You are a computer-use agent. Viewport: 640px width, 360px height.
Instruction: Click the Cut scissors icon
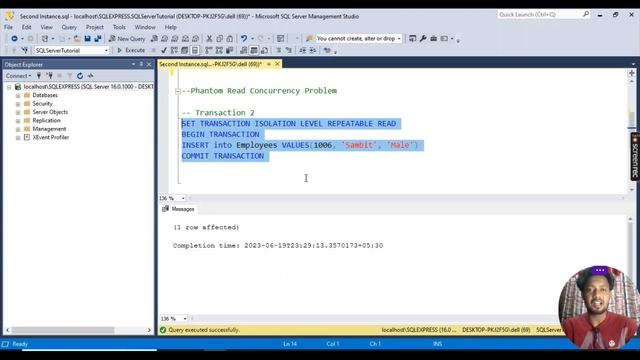point(209,38)
